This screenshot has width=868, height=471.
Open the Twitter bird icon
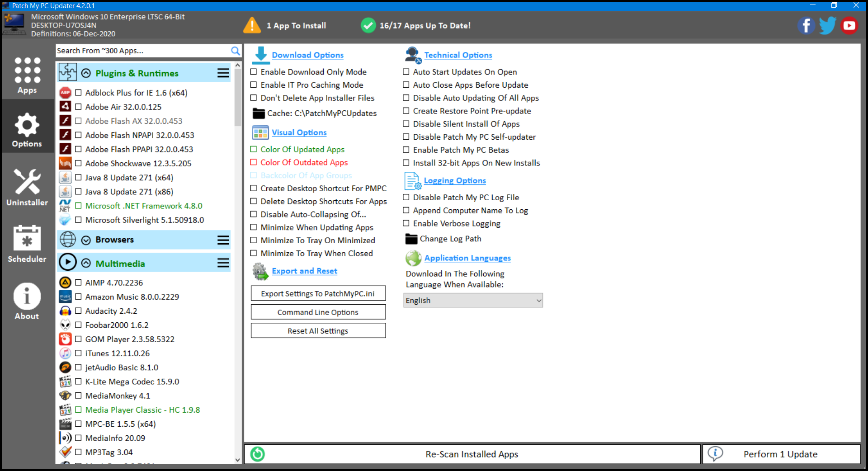pyautogui.click(x=827, y=26)
